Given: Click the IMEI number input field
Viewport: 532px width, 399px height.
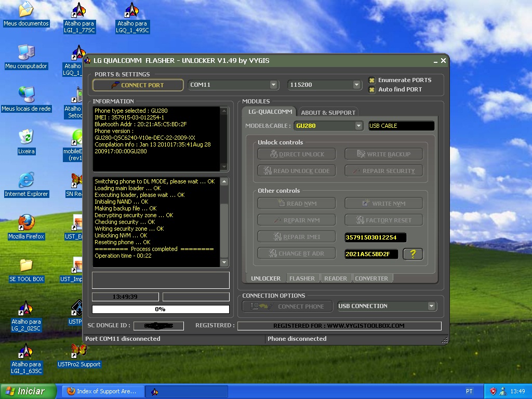Looking at the screenshot, I should 375,237.
